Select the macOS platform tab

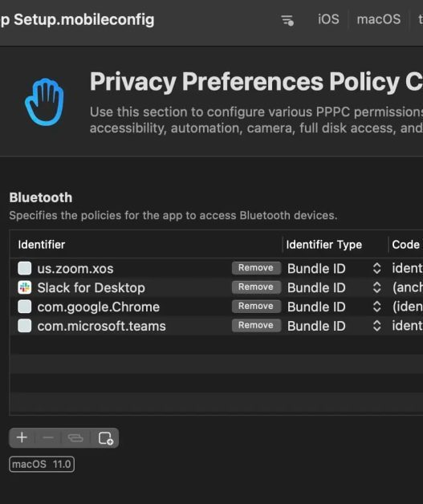[379, 19]
